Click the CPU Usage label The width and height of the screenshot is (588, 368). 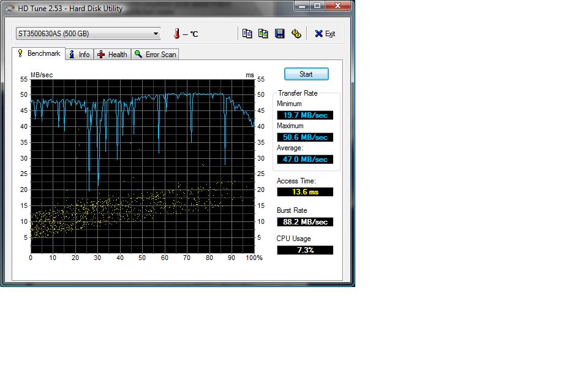click(293, 239)
